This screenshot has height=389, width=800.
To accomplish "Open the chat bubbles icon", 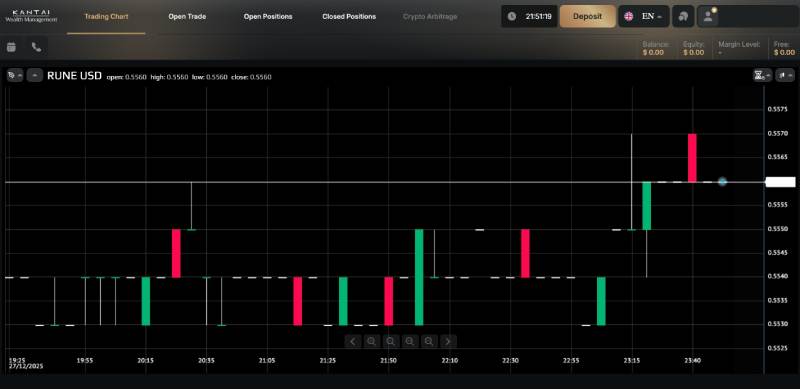I will [683, 16].
